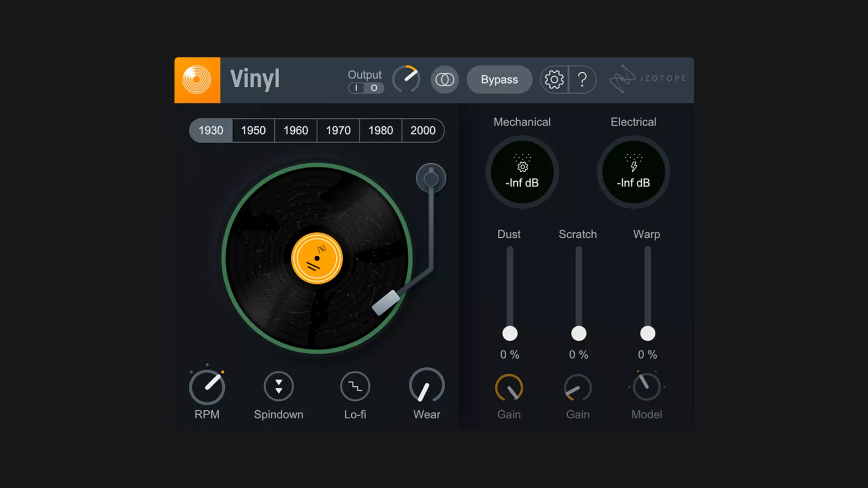This screenshot has height=488, width=868.
Task: Open help with the question mark icon
Action: pyautogui.click(x=582, y=80)
